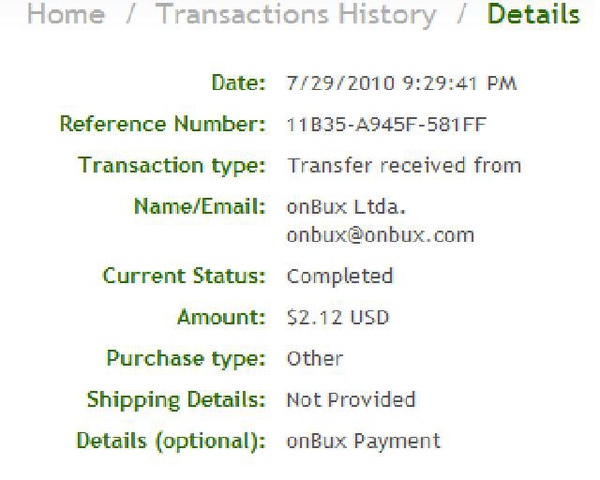600x480 pixels.
Task: Click the Name/Email label
Action: (199, 207)
